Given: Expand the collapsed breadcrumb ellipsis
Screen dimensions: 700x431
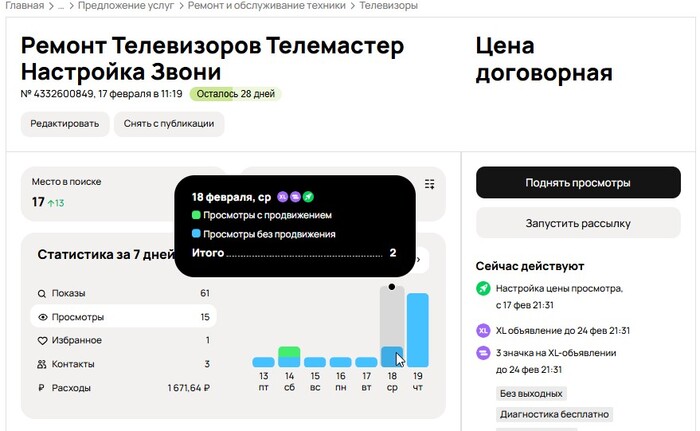Looking at the screenshot, I should [61, 6].
